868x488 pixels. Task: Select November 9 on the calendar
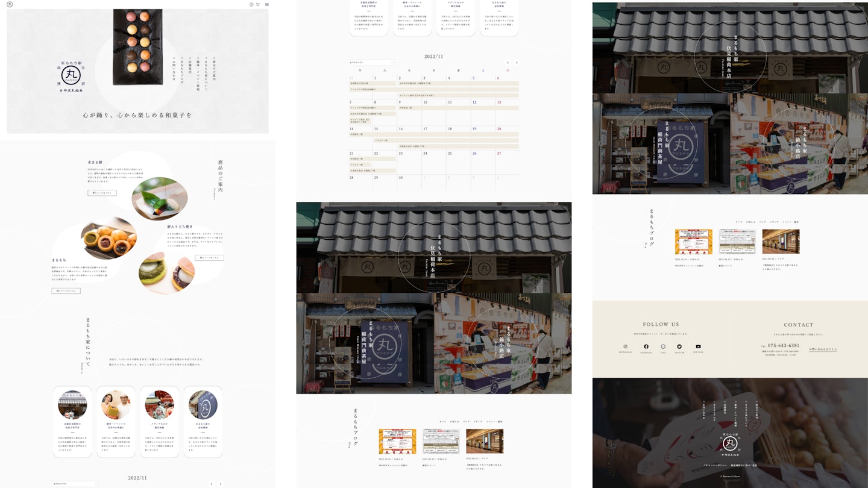(x=400, y=103)
